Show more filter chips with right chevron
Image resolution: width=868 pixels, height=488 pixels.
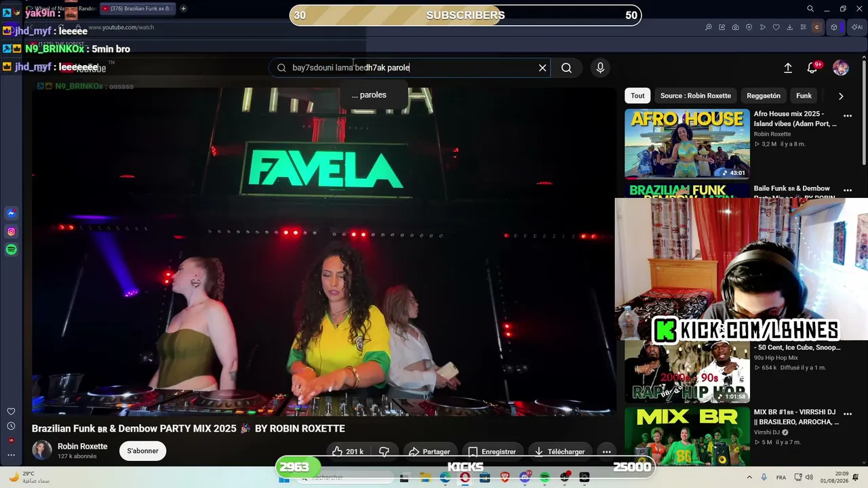point(841,96)
